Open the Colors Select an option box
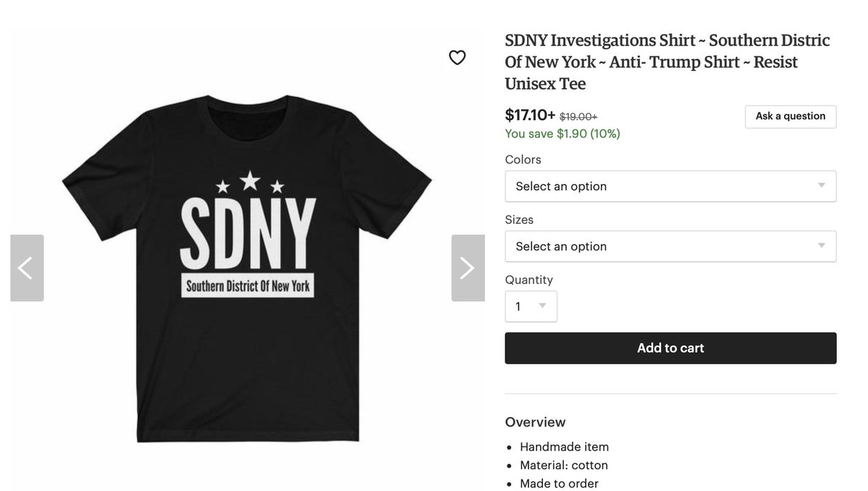868x491 pixels. pyautogui.click(x=670, y=186)
